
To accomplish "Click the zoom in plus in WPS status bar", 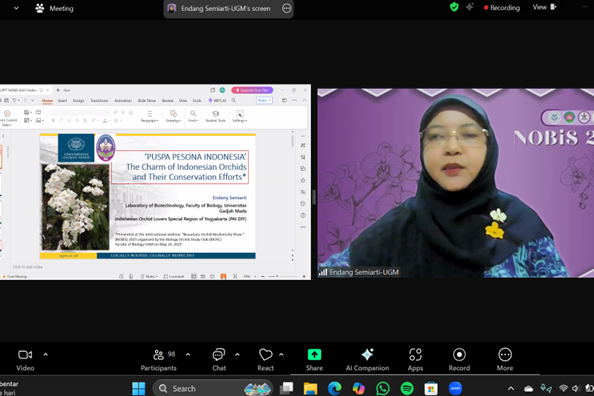I will (x=304, y=277).
